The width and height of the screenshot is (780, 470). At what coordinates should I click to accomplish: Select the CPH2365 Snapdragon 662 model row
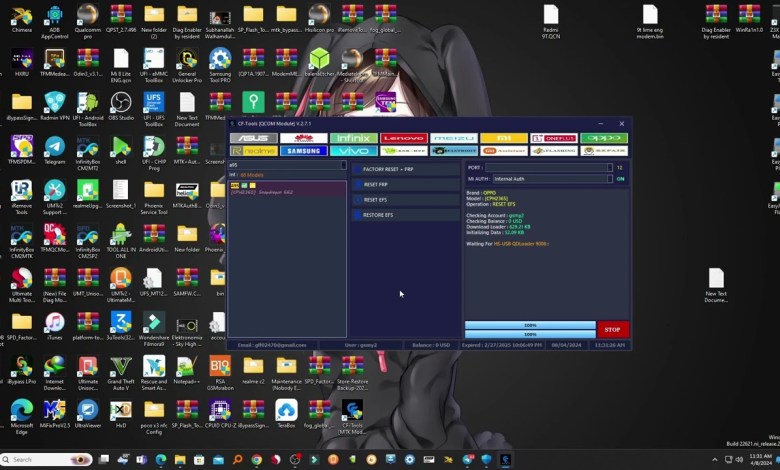tap(287, 188)
